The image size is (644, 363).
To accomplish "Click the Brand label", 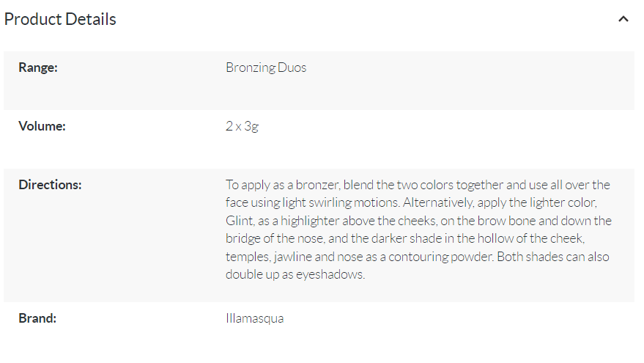I will [x=37, y=318].
